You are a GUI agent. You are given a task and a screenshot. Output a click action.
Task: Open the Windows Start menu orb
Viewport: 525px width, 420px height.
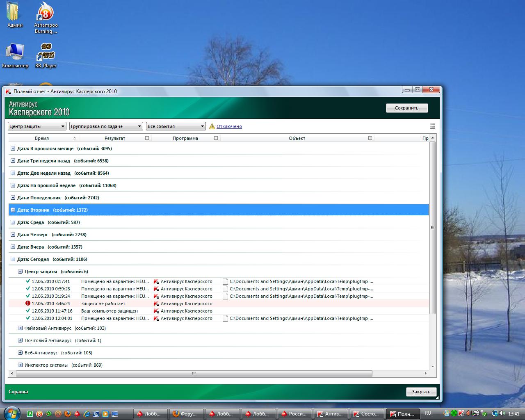(x=11, y=413)
